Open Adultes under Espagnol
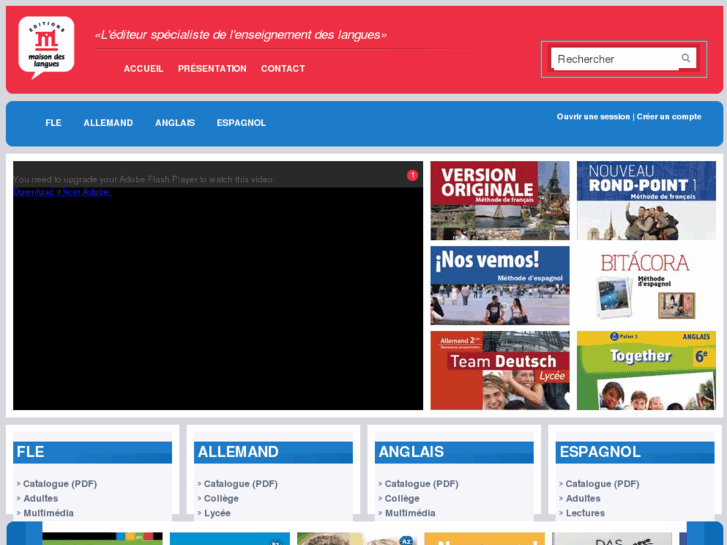This screenshot has height=545, width=727. pos(583,499)
